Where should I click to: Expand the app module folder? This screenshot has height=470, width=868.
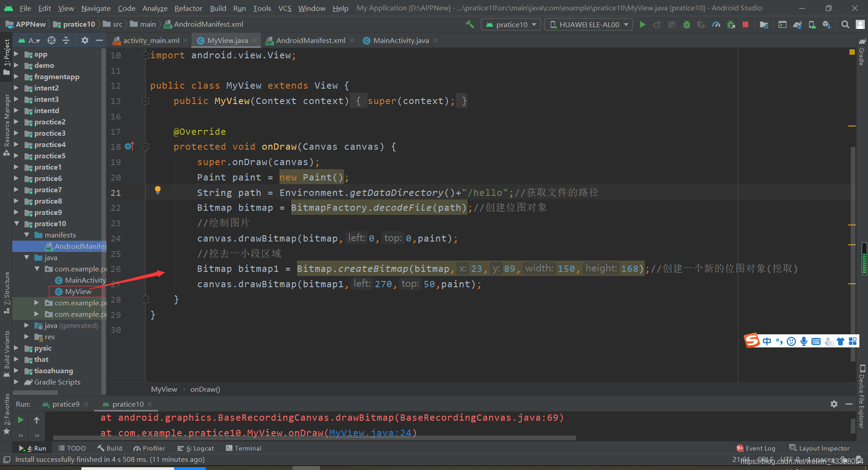(x=16, y=54)
